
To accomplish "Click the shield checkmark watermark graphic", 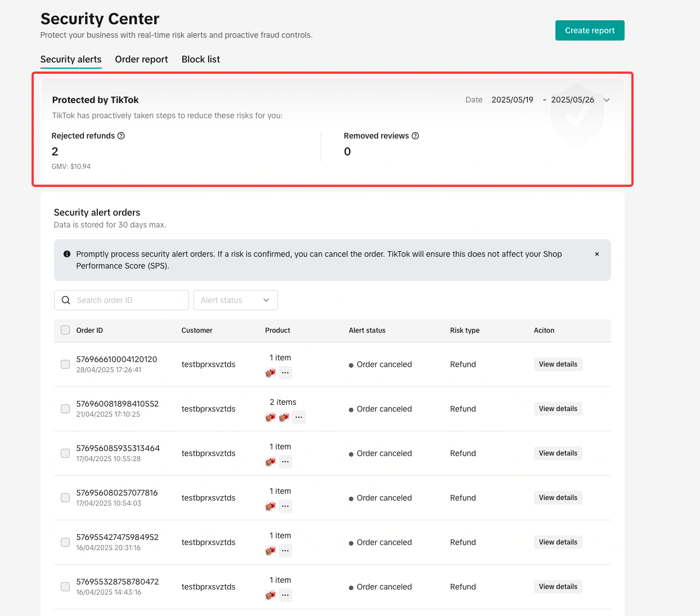I will 577,114.
